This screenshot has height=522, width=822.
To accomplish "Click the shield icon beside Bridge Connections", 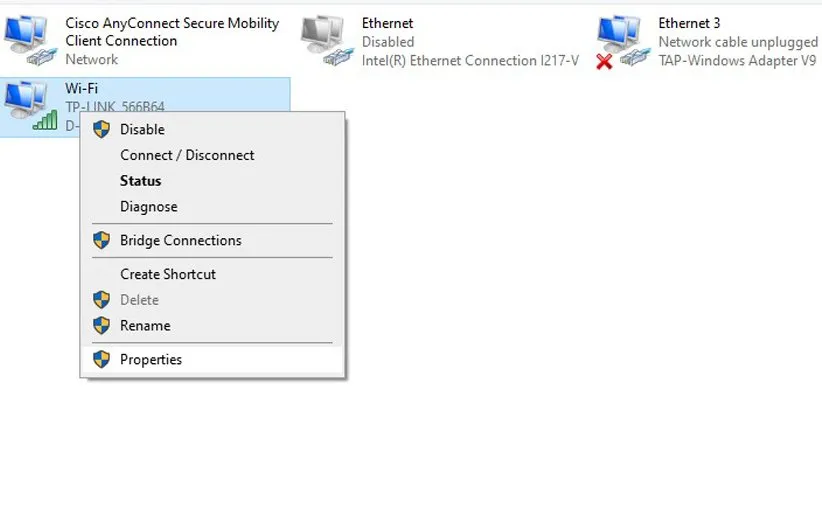I will click(x=101, y=240).
